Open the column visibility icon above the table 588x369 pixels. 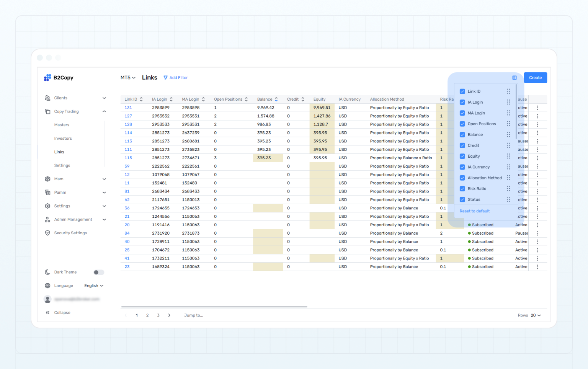(514, 77)
